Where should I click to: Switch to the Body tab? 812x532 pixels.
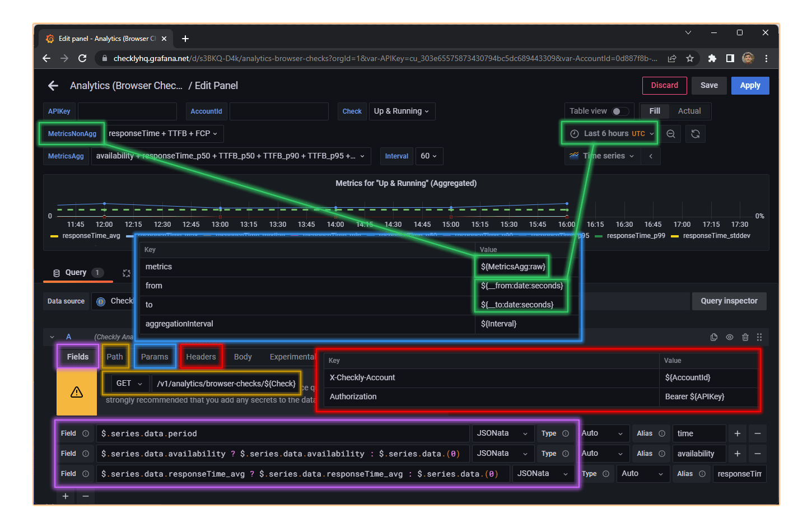[x=242, y=357]
